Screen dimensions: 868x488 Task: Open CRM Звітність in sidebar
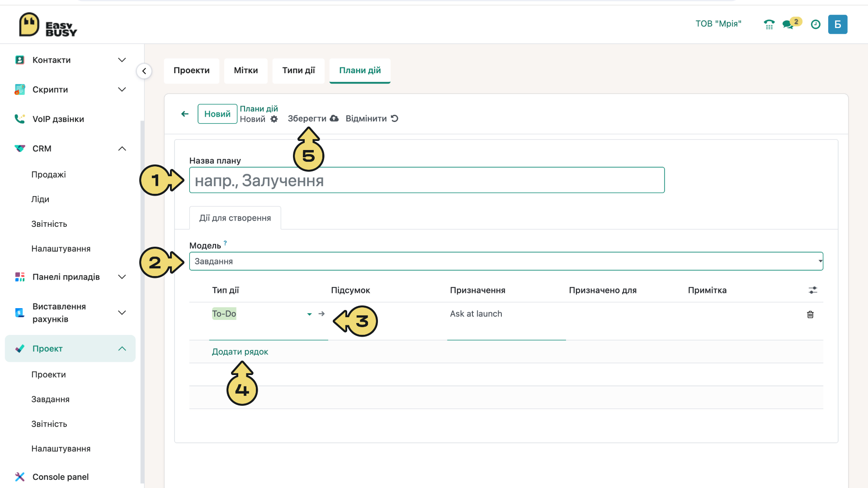49,224
